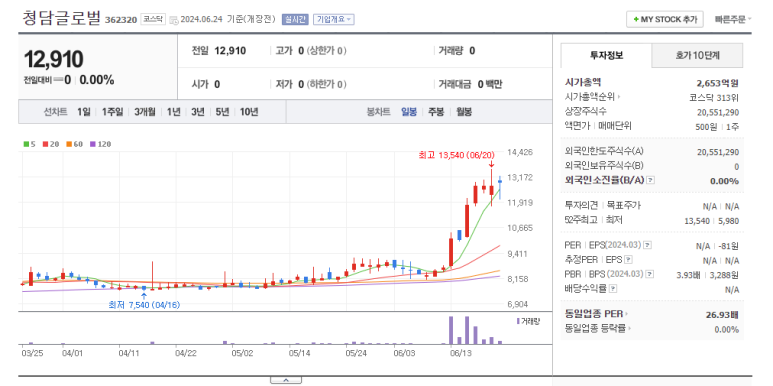Image resolution: width=773 pixels, height=386 pixels.
Task: Click the purple 120-day moving average swatch
Action: pos(93,144)
